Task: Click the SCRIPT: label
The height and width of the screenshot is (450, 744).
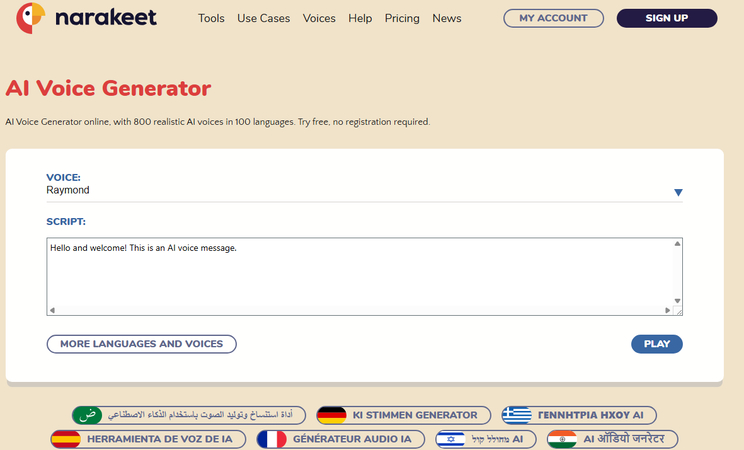Action: [66, 222]
